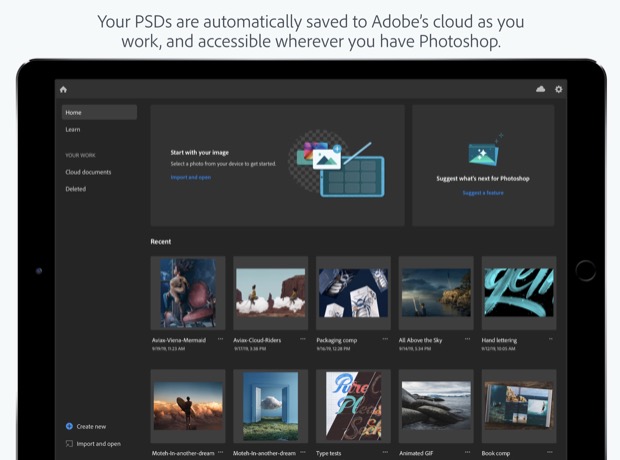Click the Create new label
The height and width of the screenshot is (460, 620).
[91, 426]
